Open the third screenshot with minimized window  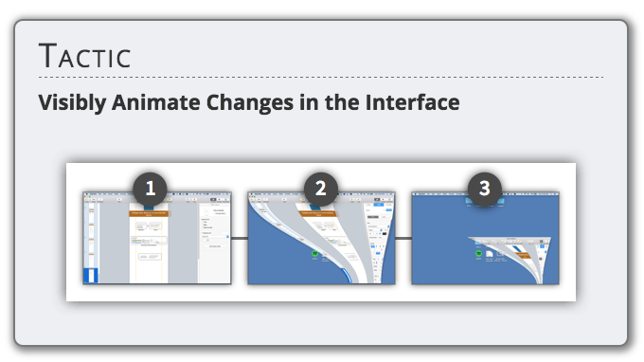pos(486,238)
